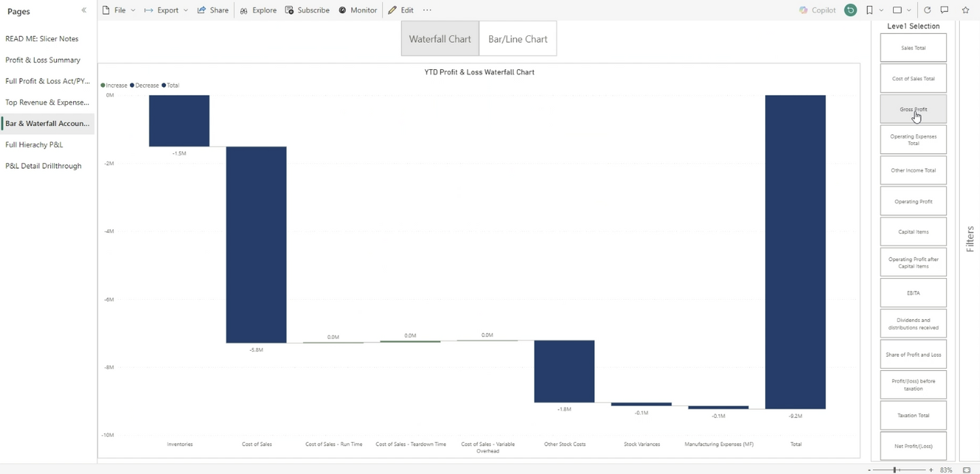The image size is (980, 474).
Task: Click the Copilot logo icon
Action: pos(804,10)
